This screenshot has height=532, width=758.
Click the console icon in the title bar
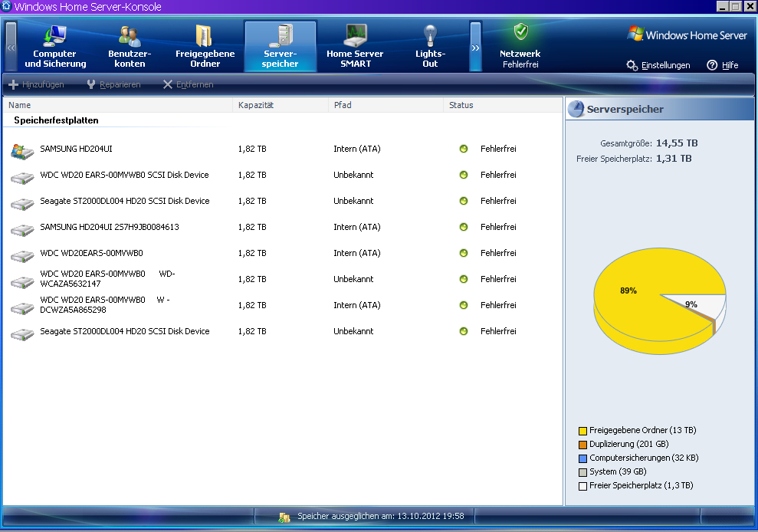(6, 6)
